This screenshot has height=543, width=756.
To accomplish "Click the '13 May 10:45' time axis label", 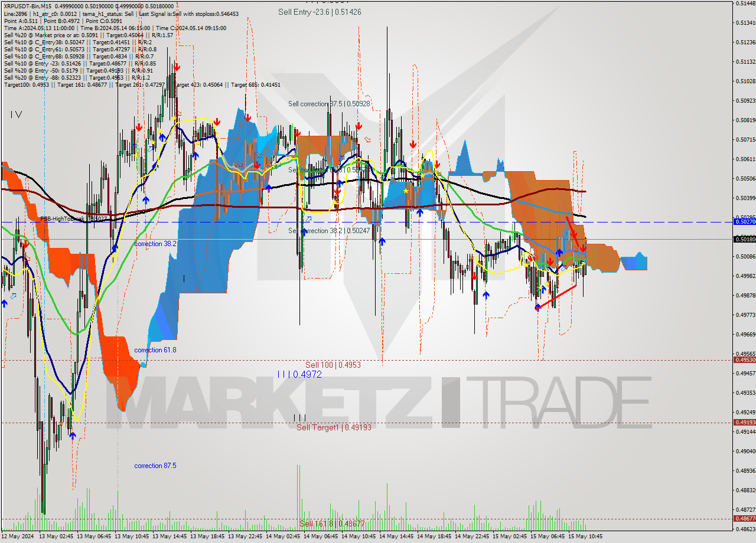I will [132, 537].
